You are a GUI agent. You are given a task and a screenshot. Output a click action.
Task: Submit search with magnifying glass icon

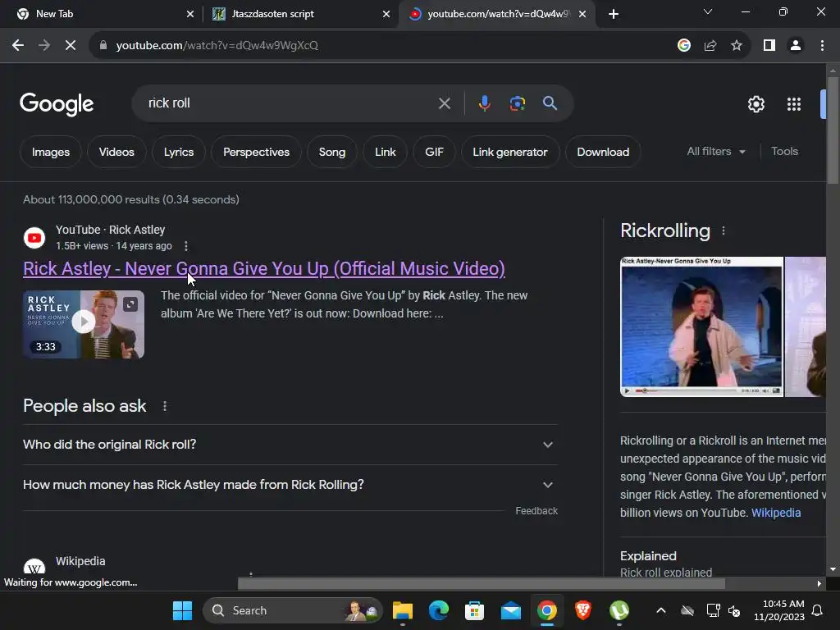point(550,103)
